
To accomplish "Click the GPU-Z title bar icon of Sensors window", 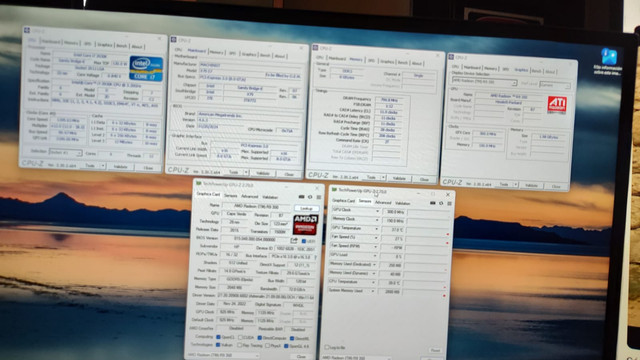I will tap(334, 190).
